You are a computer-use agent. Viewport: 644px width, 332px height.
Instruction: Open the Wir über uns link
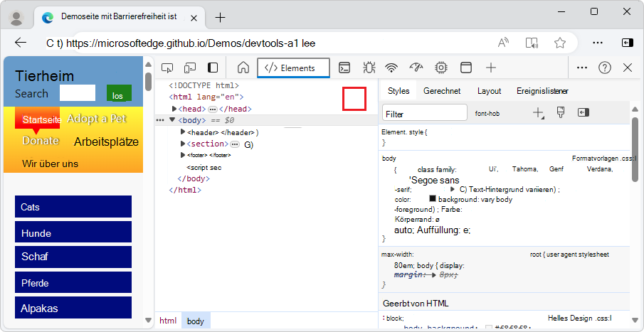[x=50, y=164]
